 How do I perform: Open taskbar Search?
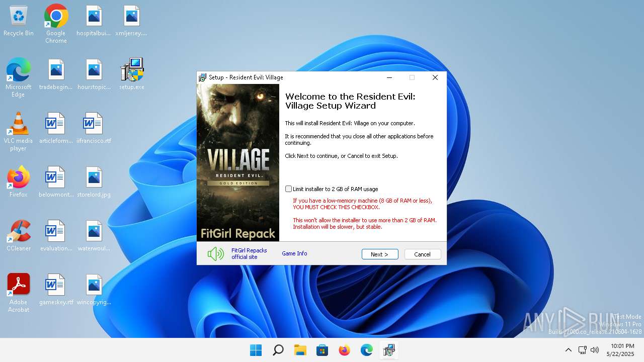coord(278,350)
